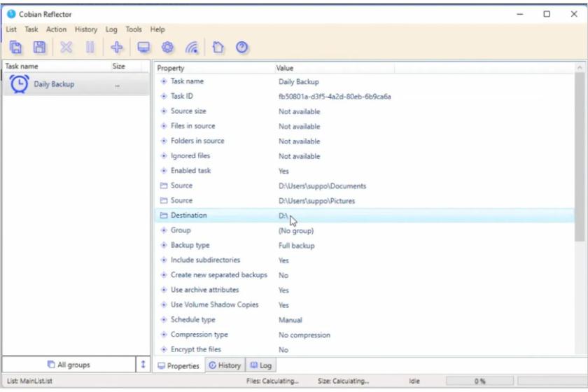Viewport: 588px width, 392px height.
Task: Click the Manual schedule type value
Action: click(x=290, y=320)
